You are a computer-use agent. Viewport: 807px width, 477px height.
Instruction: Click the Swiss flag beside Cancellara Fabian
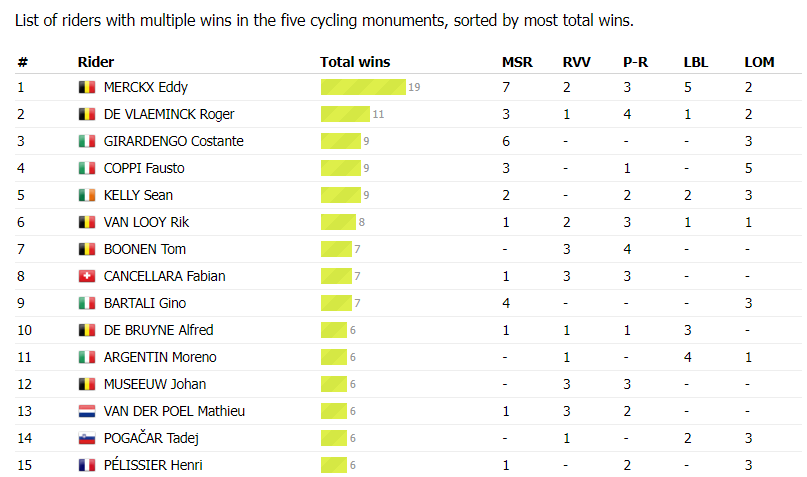(x=86, y=276)
